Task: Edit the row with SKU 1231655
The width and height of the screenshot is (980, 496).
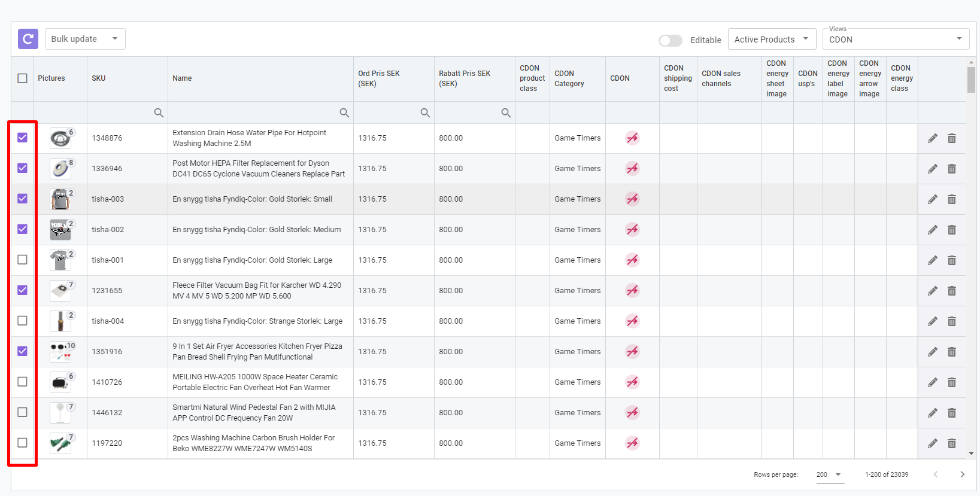Action: (x=933, y=291)
